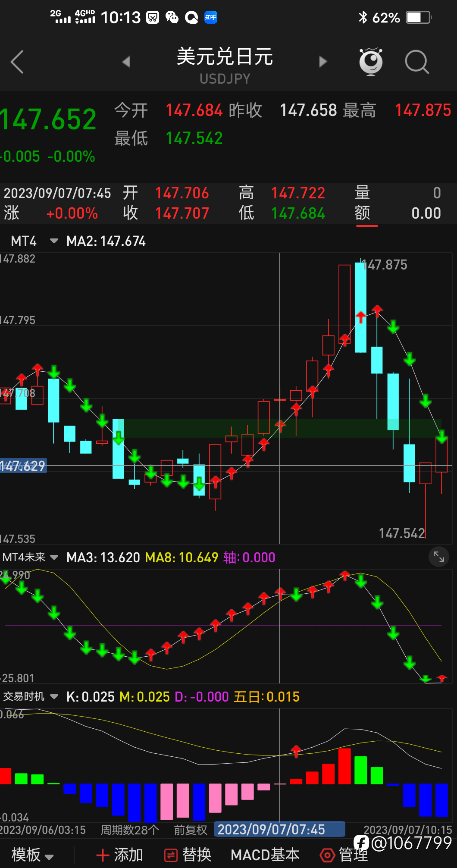457x868 pixels.
Task: Tap the end date 2023/09/07/10:15
Action: click(x=408, y=830)
